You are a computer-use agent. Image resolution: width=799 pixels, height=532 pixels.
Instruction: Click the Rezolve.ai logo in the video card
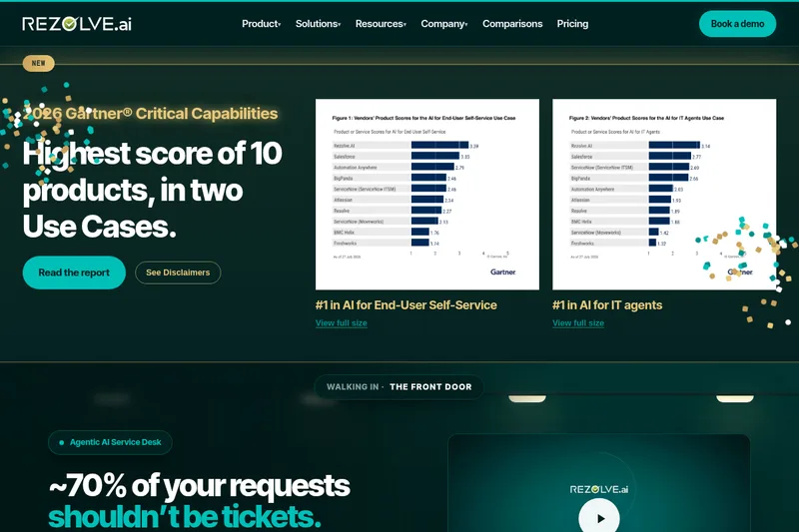pyautogui.click(x=598, y=489)
